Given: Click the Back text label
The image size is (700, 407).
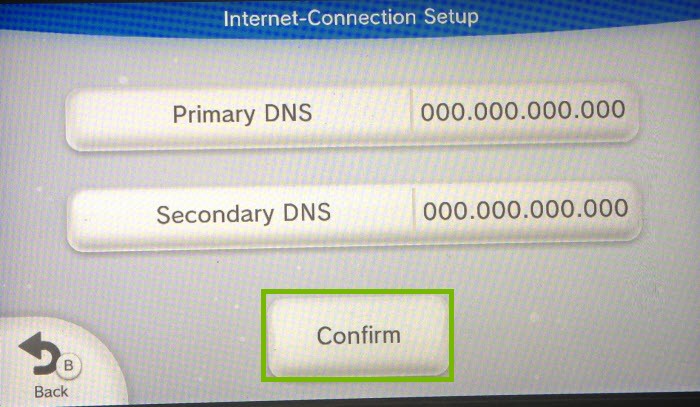Looking at the screenshot, I should (x=51, y=392).
